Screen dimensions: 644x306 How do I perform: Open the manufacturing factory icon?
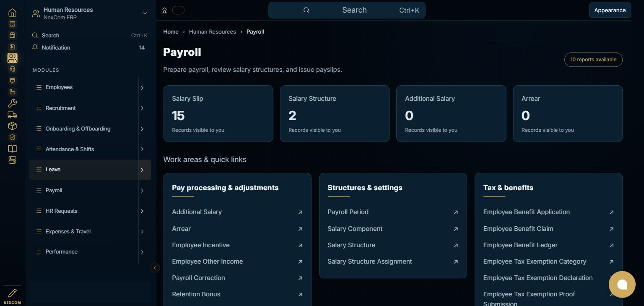click(13, 92)
